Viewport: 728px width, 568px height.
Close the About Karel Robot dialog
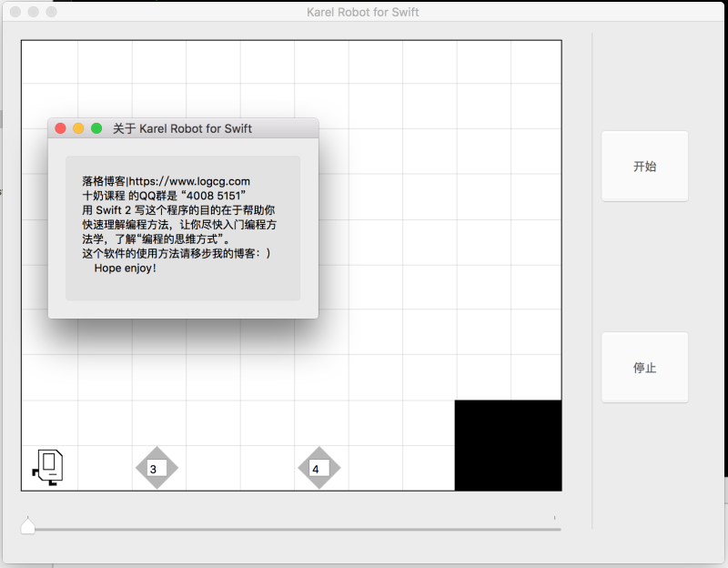(x=60, y=128)
